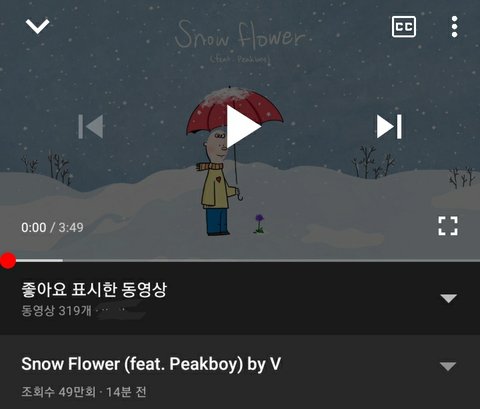
Task: Click the 조회수 49만회 · 14분 전 info line
Action: (x=84, y=392)
